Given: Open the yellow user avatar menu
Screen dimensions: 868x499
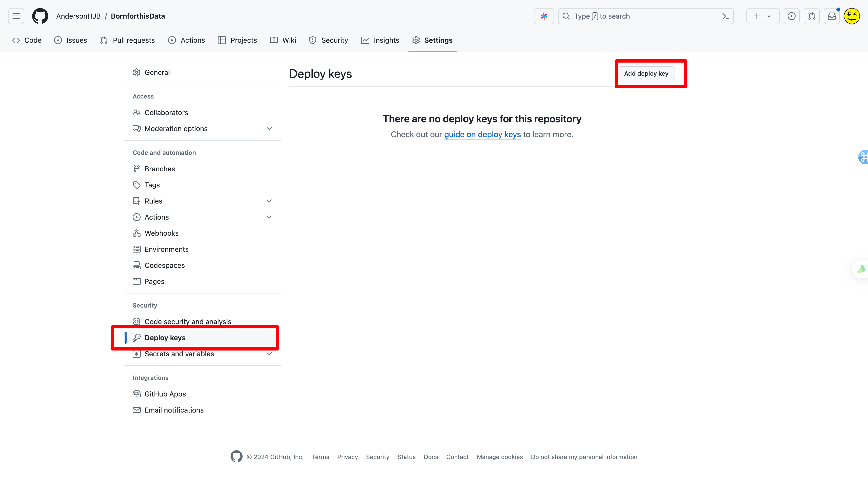Looking at the screenshot, I should point(852,16).
